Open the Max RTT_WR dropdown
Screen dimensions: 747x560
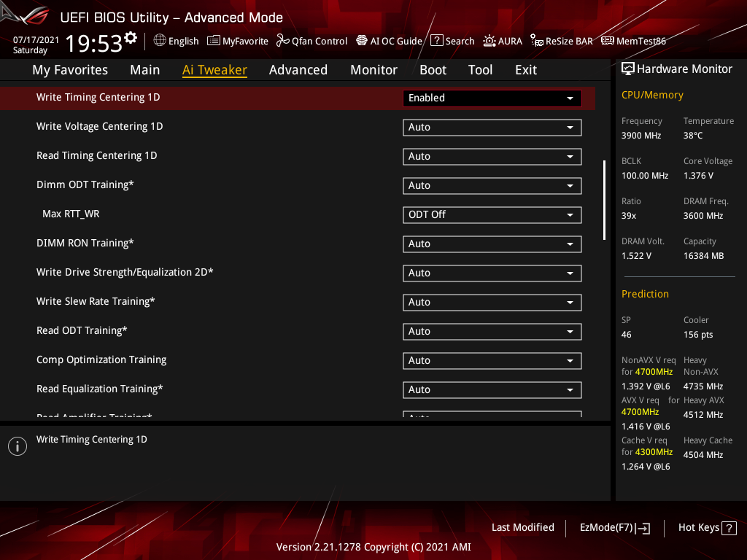pos(492,215)
